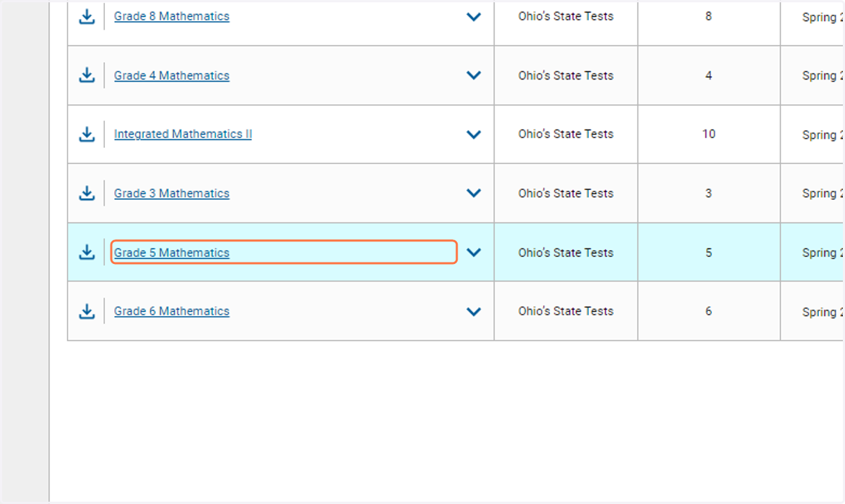Expand the Grade 5 Mathematics row chevron
845x504 pixels.
[x=474, y=252]
